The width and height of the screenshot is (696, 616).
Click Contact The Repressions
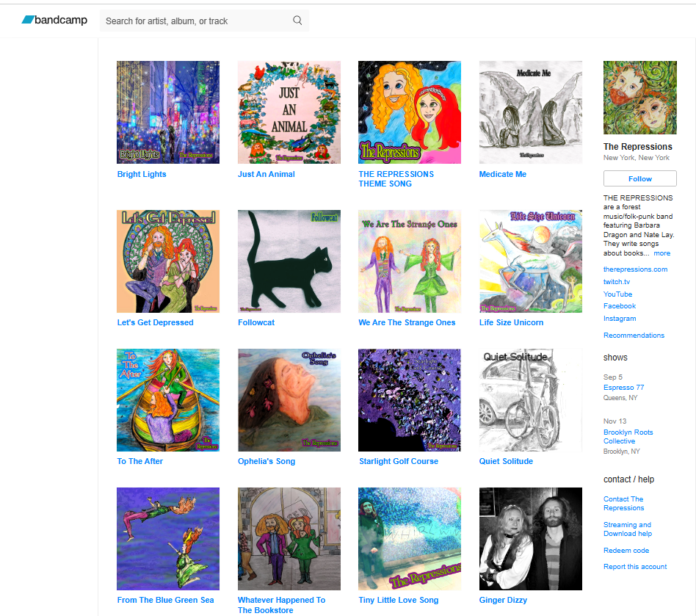click(x=623, y=503)
